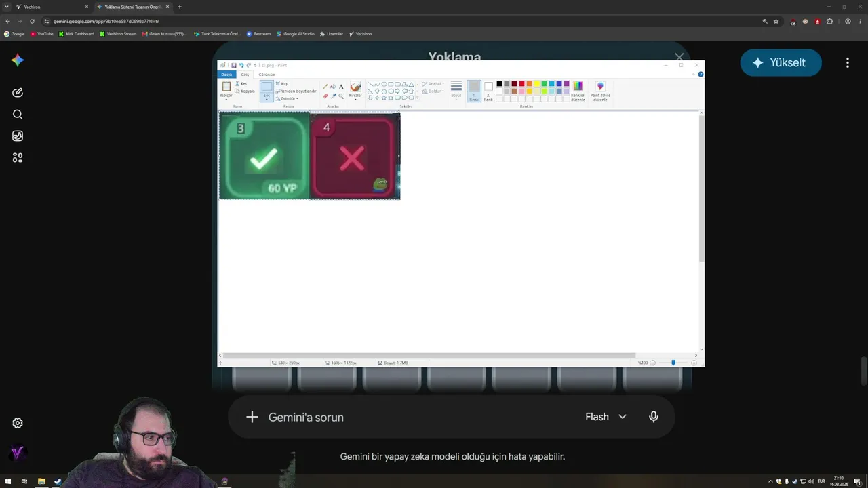The width and height of the screenshot is (868, 488).
Task: Select the text A tool in Paint
Action: tap(341, 87)
